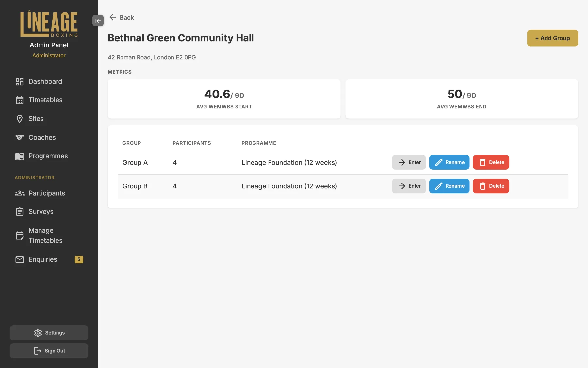Click the Back arrow icon
Image resolution: width=588 pixels, height=368 pixels.
(113, 17)
